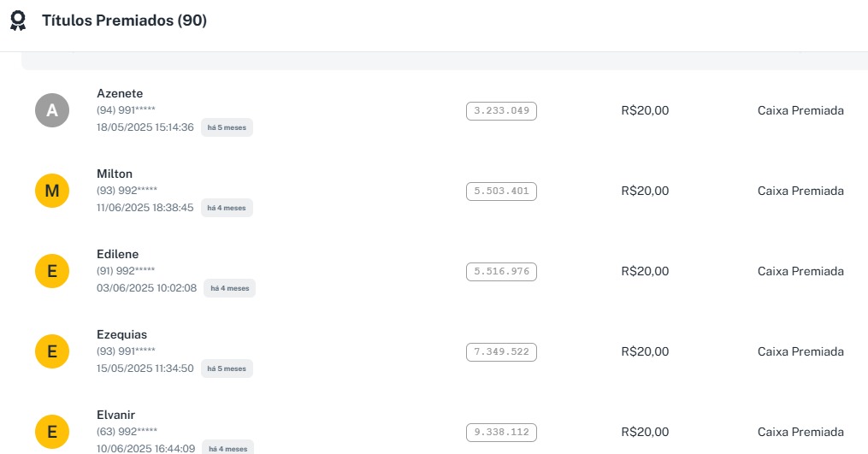
Task: Click ticket number 7.349.522 badge
Action: pyautogui.click(x=501, y=352)
